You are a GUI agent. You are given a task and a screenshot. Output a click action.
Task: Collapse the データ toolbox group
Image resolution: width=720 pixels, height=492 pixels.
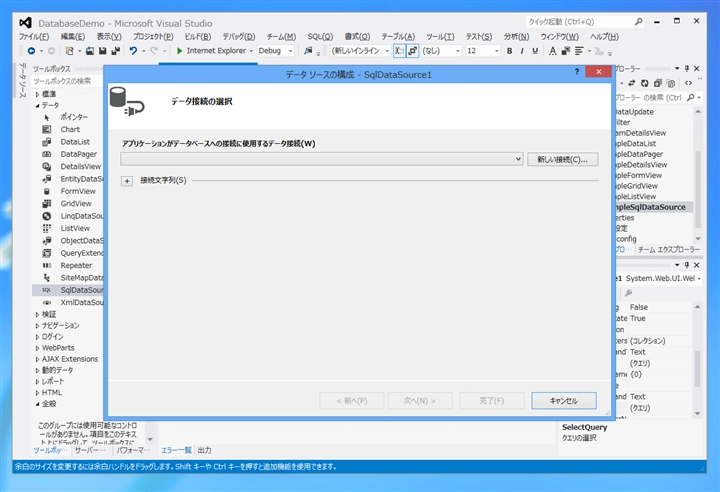coord(37,106)
